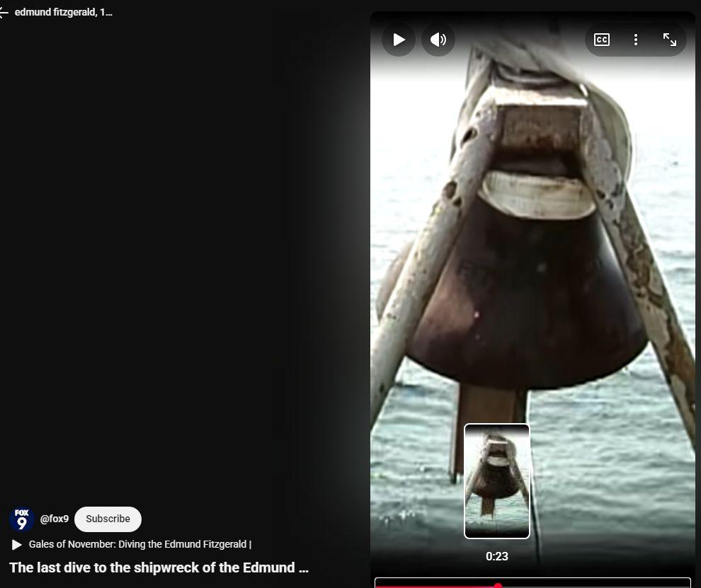Click the 0:23 timestamp label
701x588 pixels.
pyautogui.click(x=497, y=557)
